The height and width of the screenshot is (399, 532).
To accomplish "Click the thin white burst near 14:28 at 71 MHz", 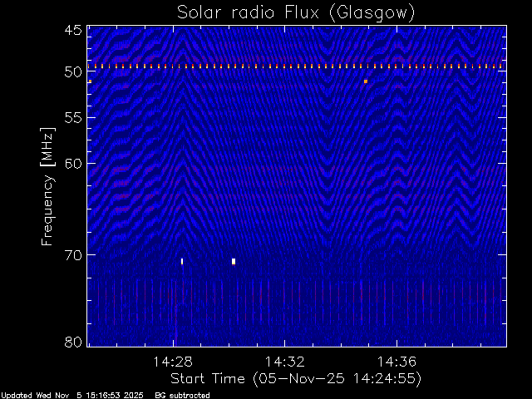I will pyautogui.click(x=182, y=261).
